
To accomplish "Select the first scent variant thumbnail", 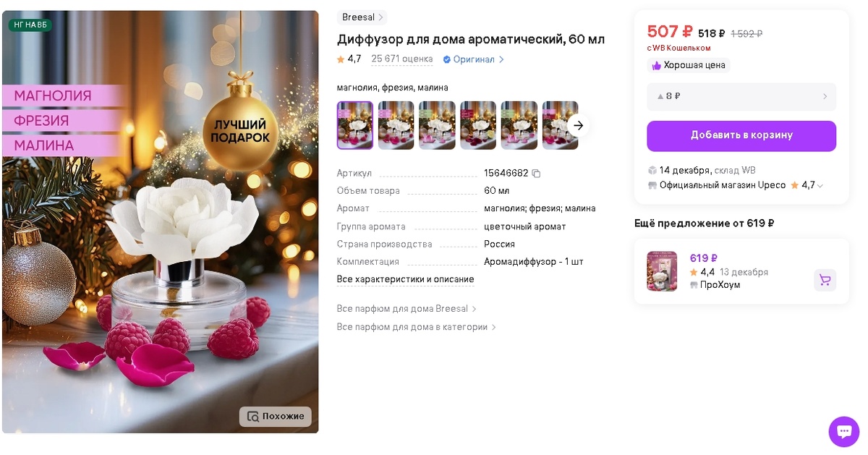I will [x=355, y=125].
